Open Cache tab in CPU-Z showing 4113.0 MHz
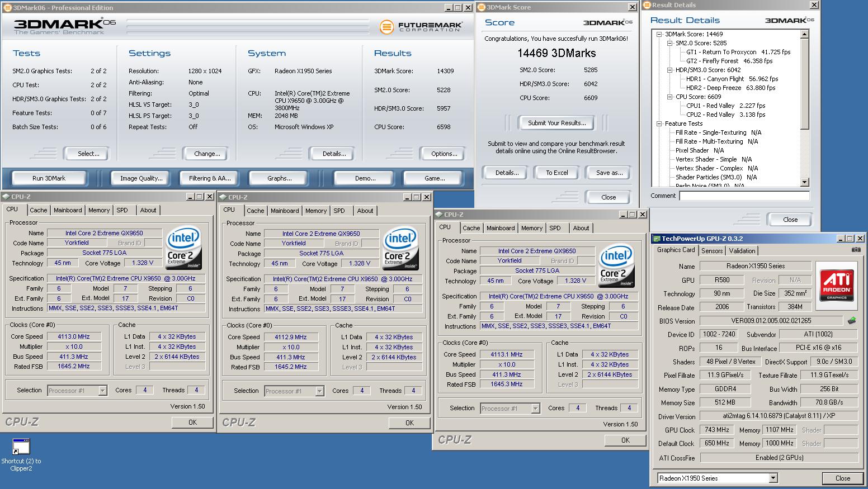 point(38,210)
